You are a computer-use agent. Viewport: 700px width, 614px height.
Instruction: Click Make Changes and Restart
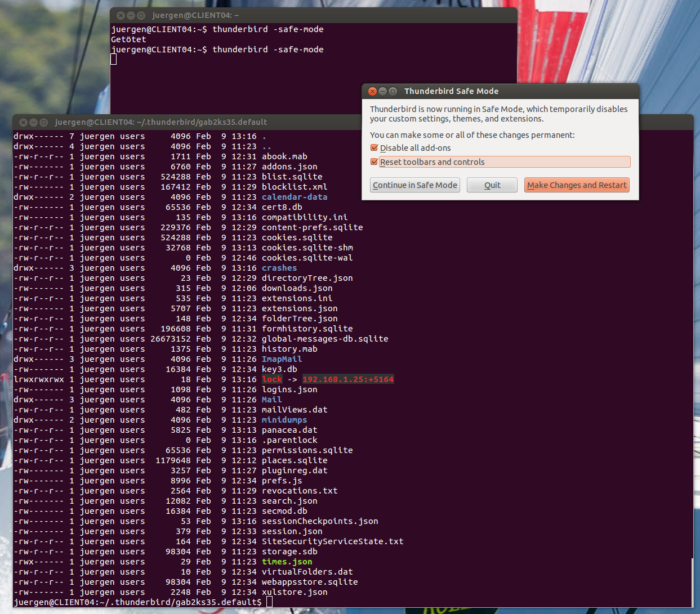click(x=577, y=185)
